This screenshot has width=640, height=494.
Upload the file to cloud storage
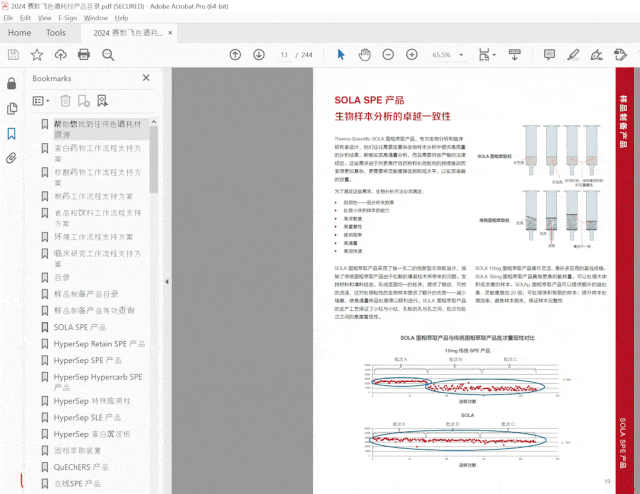pos(60,55)
